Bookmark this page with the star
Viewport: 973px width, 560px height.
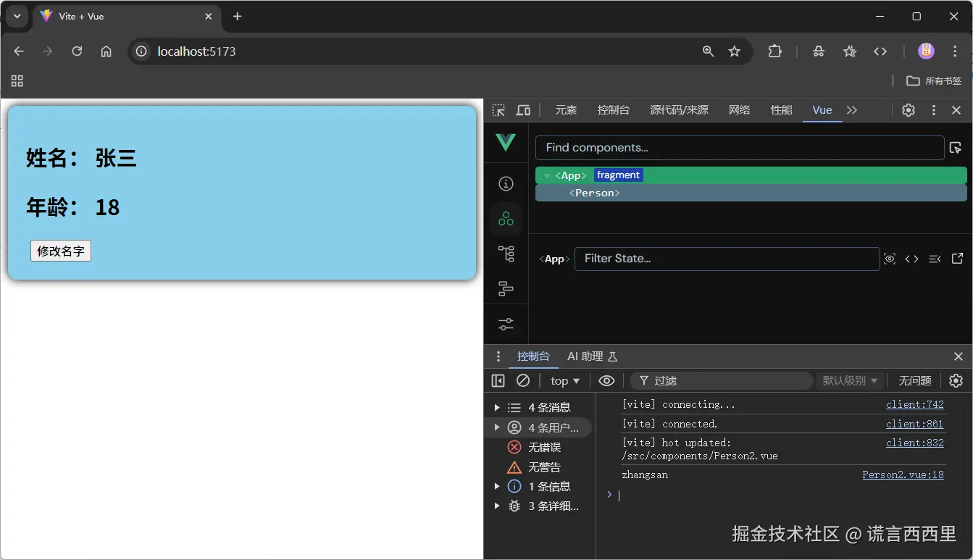(x=735, y=51)
